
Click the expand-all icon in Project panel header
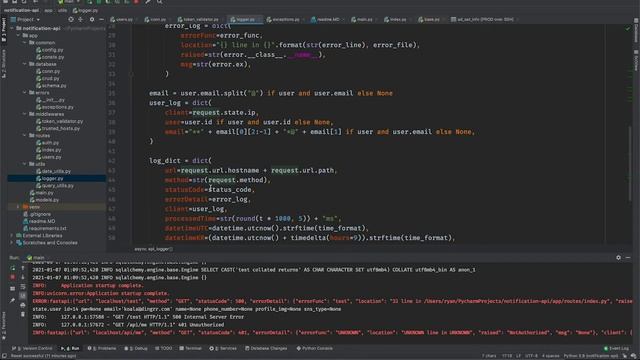(x=81, y=19)
